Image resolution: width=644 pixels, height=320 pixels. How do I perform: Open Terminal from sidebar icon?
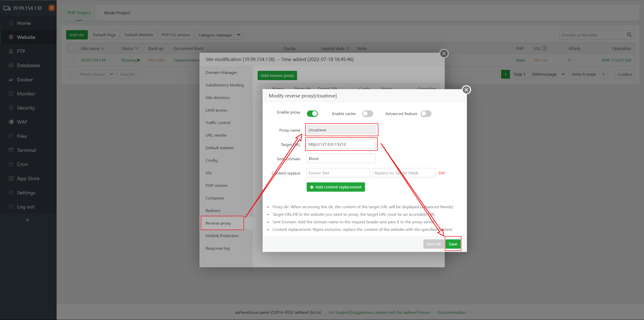pos(11,150)
